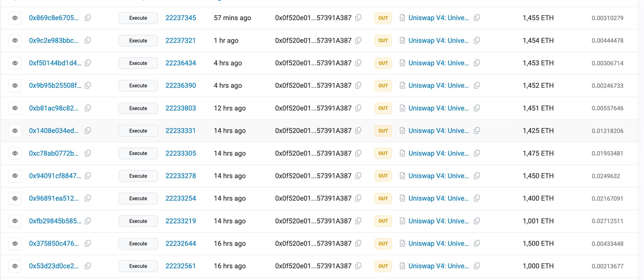The image size is (644, 280).
Task: Copy transaction hash 0x53d23d0ce2
Action: 88,266
